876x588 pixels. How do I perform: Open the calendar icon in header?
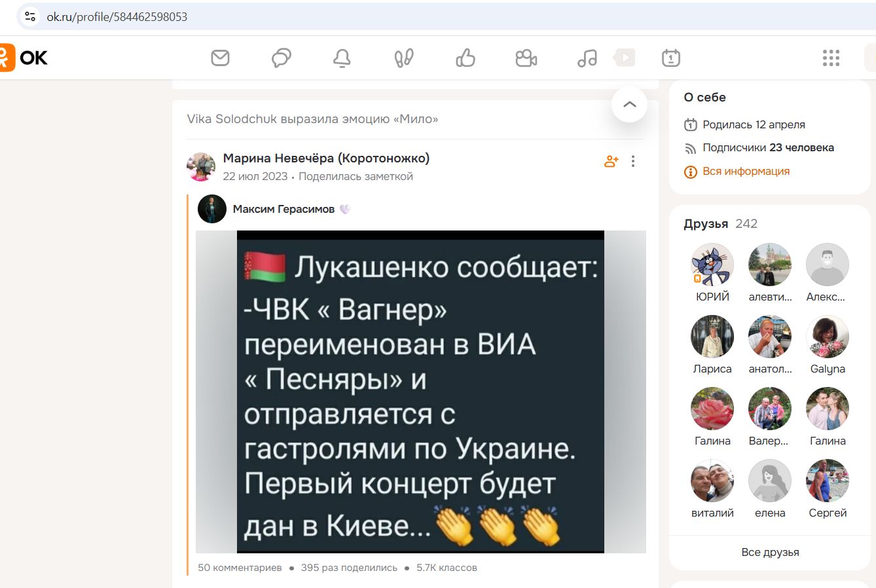(x=671, y=58)
